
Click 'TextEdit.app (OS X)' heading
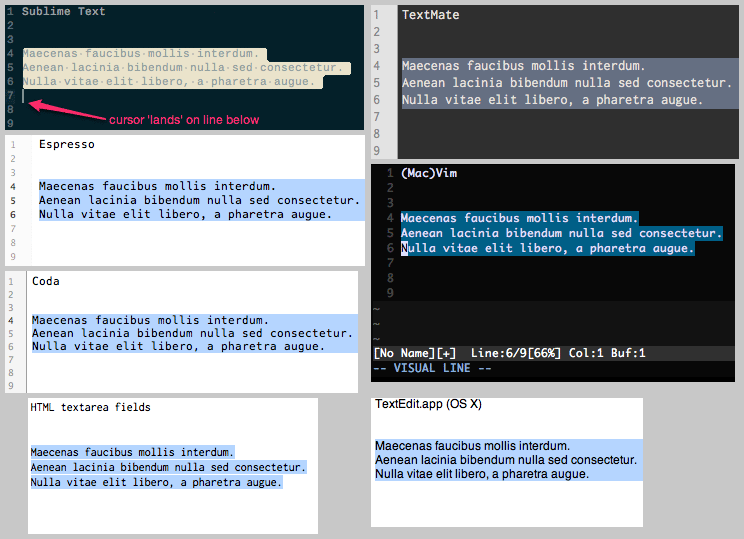[x=428, y=404]
